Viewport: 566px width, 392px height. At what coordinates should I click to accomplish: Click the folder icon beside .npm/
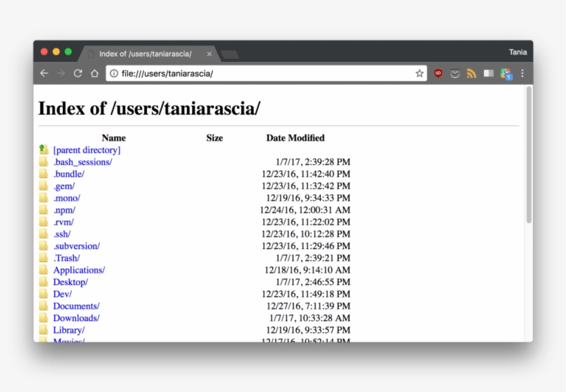(43, 209)
